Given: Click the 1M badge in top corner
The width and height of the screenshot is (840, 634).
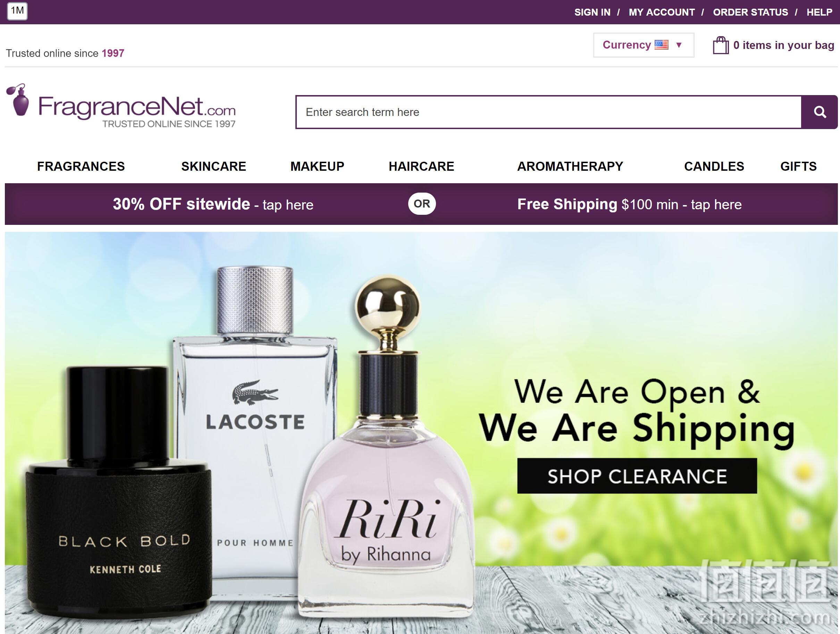Looking at the screenshot, I should (17, 10).
